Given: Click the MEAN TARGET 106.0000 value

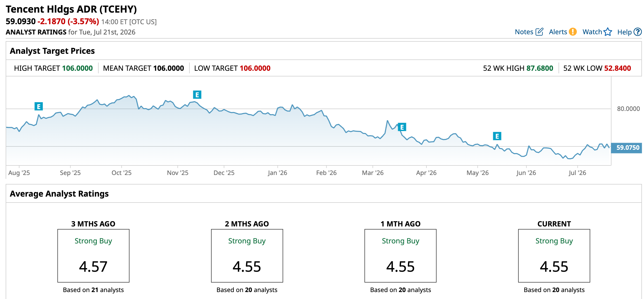Looking at the screenshot, I should tap(169, 68).
